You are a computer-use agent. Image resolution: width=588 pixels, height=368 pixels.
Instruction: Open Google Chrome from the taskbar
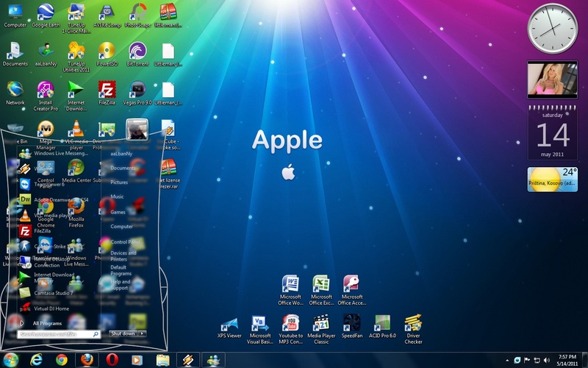(62, 360)
